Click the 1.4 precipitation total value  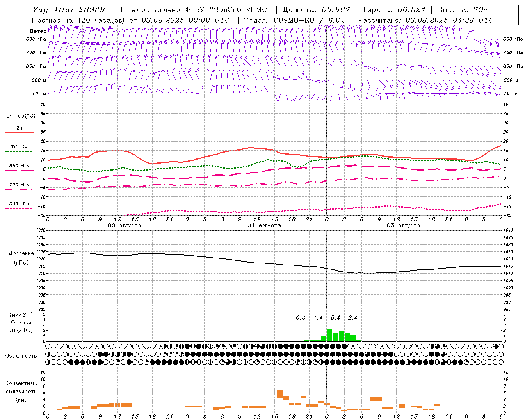point(318,317)
